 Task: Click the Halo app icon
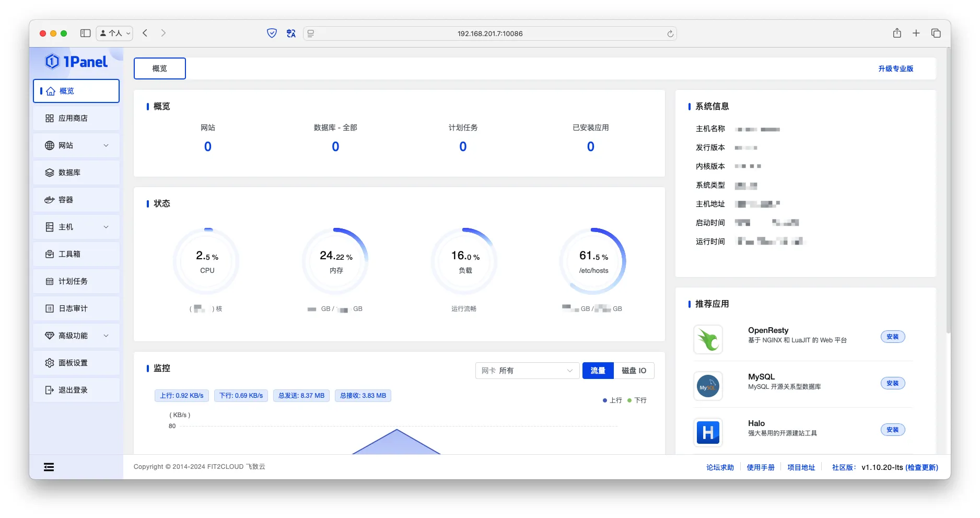[x=708, y=432]
